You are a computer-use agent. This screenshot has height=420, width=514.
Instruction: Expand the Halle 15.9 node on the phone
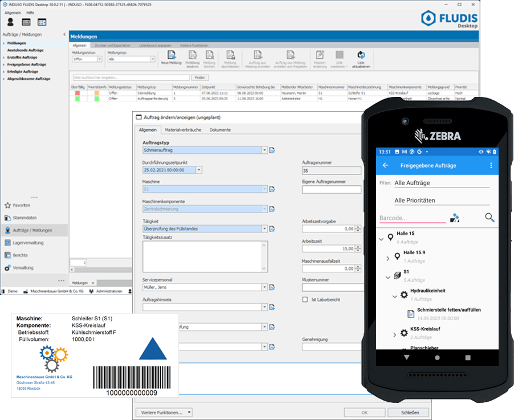(x=388, y=258)
